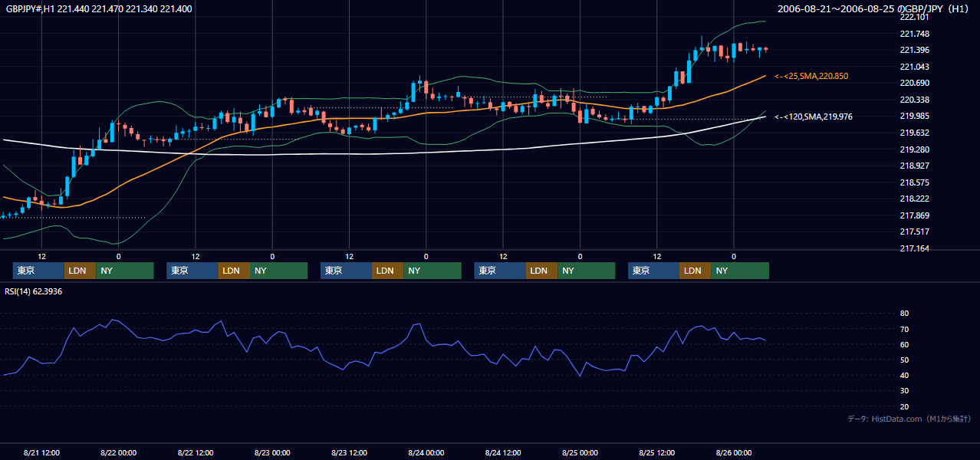Image resolution: width=980 pixels, height=460 pixels.
Task: Click the <-<25,SMA,220.850 label
Action: click(x=811, y=76)
